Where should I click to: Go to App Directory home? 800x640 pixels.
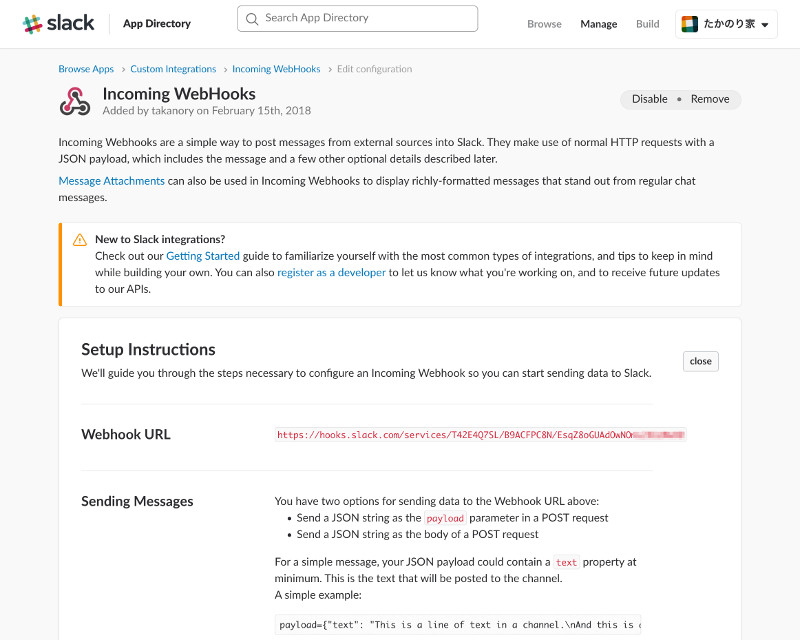coord(157,23)
